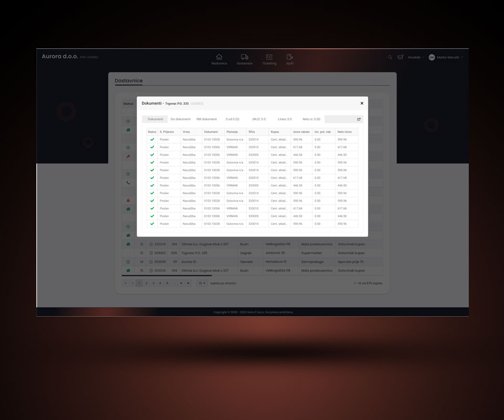The width and height of the screenshot is (504, 420).
Task: Expand the Hrvatski language dropdown
Action: [416, 57]
